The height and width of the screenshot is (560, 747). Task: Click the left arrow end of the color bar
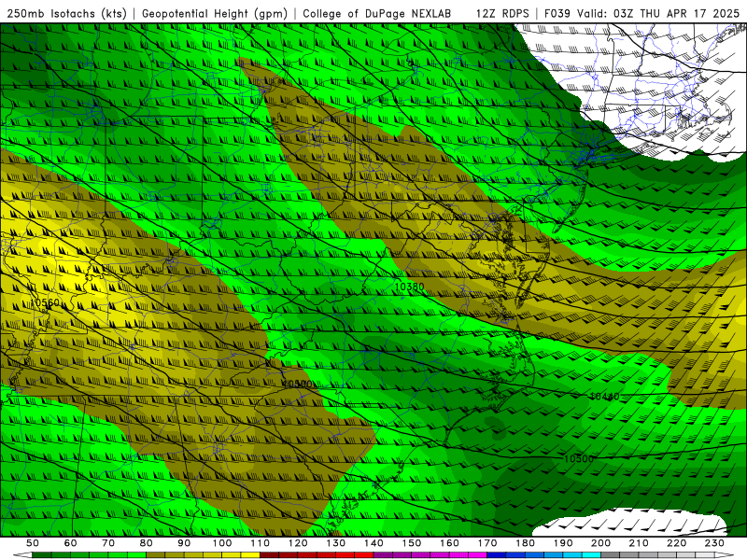22,555
